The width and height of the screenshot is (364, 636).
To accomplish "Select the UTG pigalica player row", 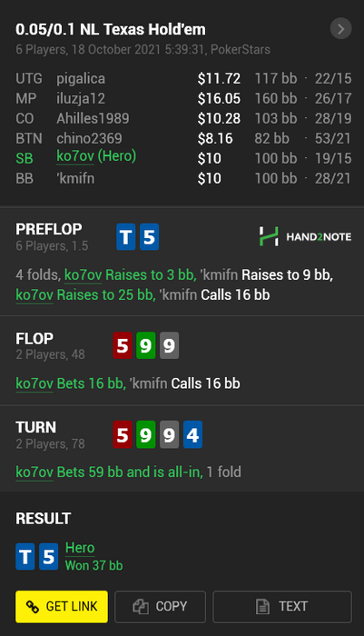I will click(x=183, y=78).
